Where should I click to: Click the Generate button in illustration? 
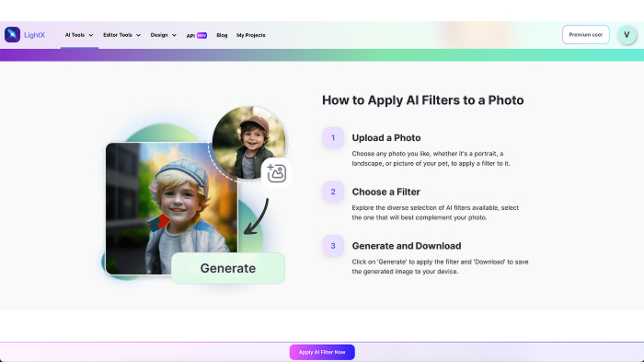(228, 268)
